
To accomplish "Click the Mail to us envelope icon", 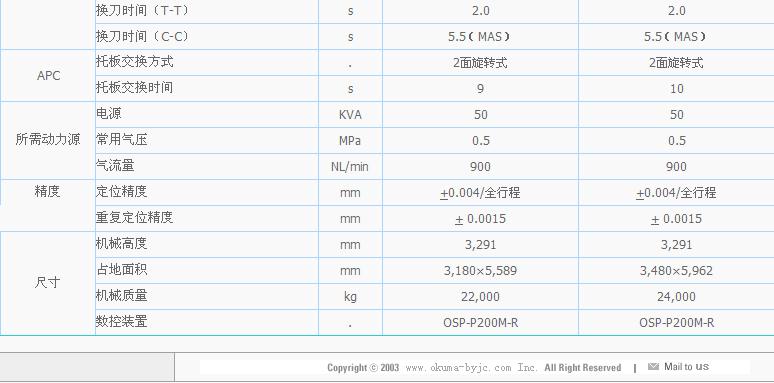I will tap(653, 367).
